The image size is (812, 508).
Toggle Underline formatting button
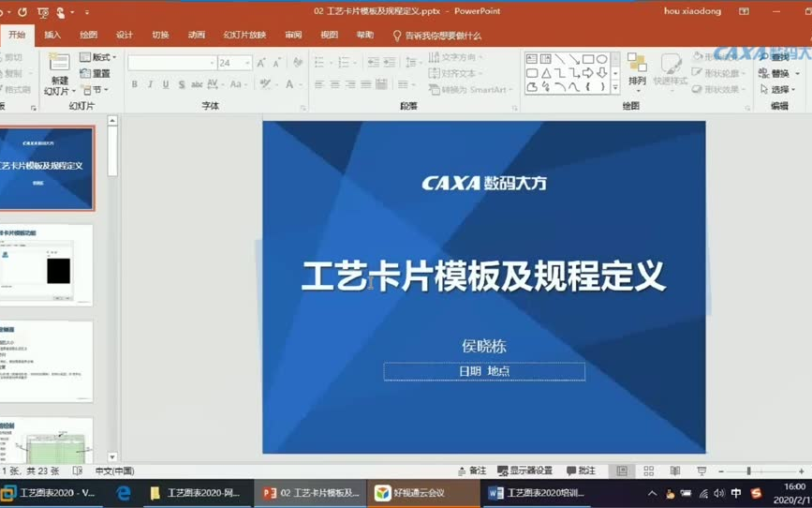point(166,84)
